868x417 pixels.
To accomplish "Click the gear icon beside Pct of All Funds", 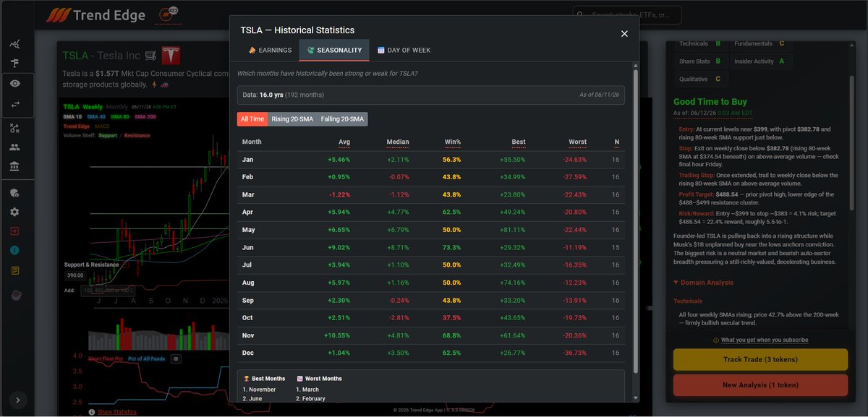I will coord(176,358).
